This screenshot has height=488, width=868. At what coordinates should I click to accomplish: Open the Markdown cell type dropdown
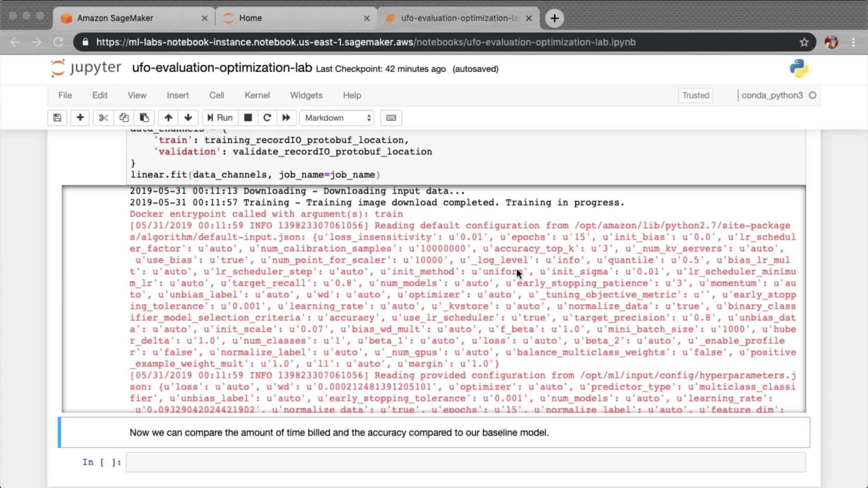(x=337, y=118)
